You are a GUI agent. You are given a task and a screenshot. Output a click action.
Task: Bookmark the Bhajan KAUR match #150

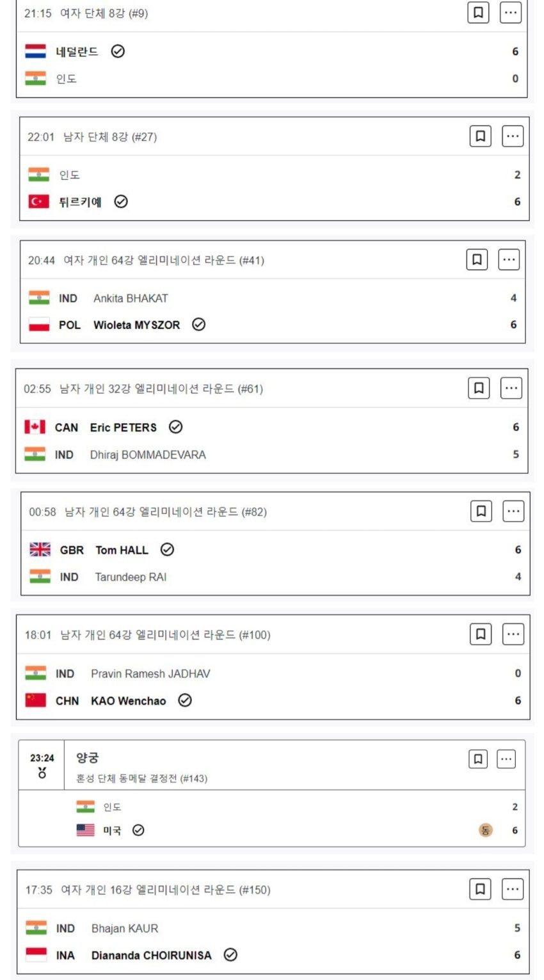481,888
